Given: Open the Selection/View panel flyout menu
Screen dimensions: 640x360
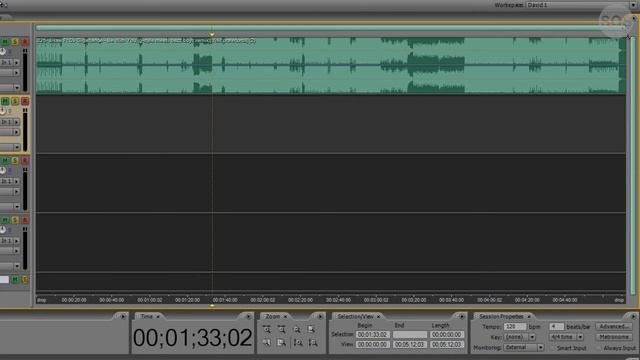Looking at the screenshot, I should tap(462, 316).
